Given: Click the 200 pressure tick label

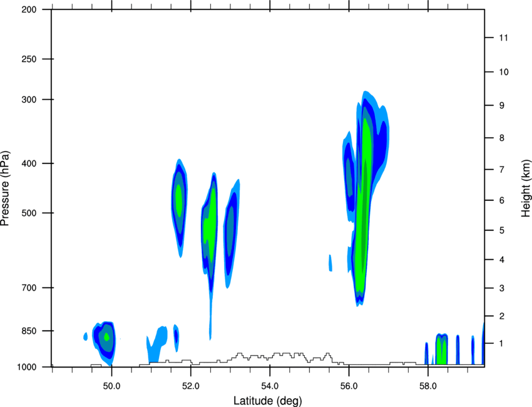Looking at the screenshot, I should pyautogui.click(x=29, y=10).
